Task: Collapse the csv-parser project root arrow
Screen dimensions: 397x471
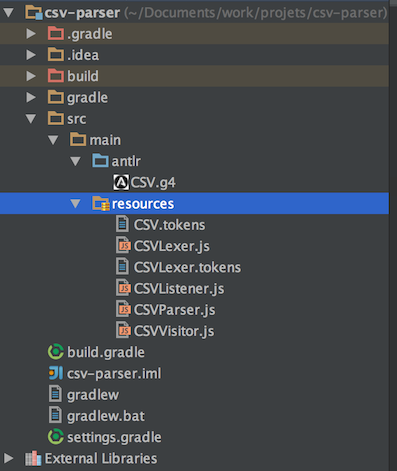Action: click(x=8, y=13)
